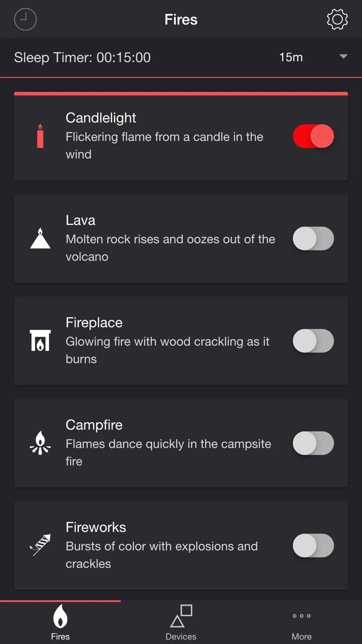
Task: Switch to the Devices tab
Action: point(181,622)
